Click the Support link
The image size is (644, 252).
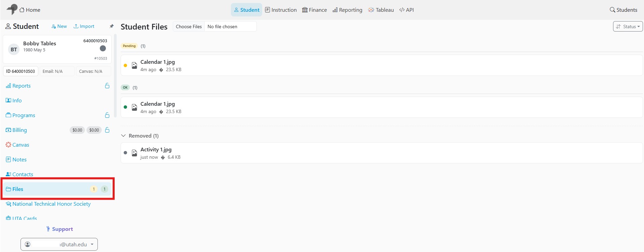pos(59,229)
